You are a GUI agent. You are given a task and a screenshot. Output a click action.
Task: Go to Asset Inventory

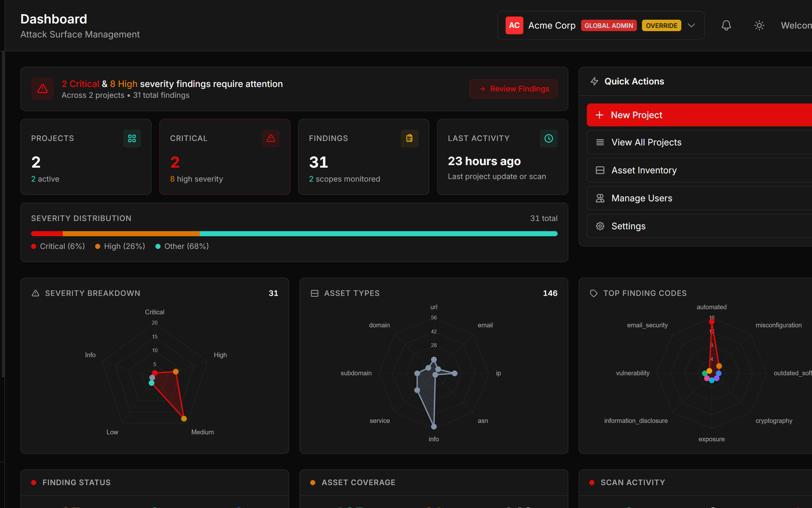point(699,170)
